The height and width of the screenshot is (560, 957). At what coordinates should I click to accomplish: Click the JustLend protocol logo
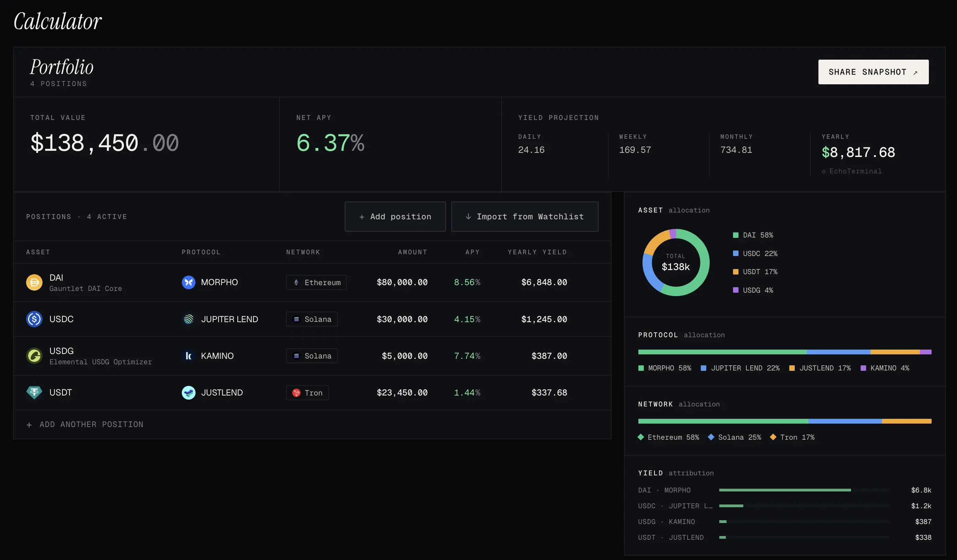188,393
